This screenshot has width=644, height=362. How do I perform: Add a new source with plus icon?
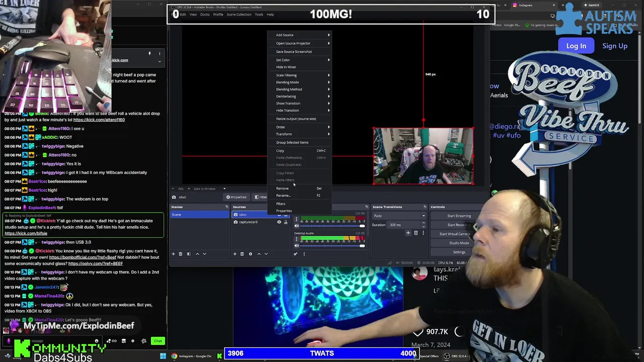[x=234, y=254]
